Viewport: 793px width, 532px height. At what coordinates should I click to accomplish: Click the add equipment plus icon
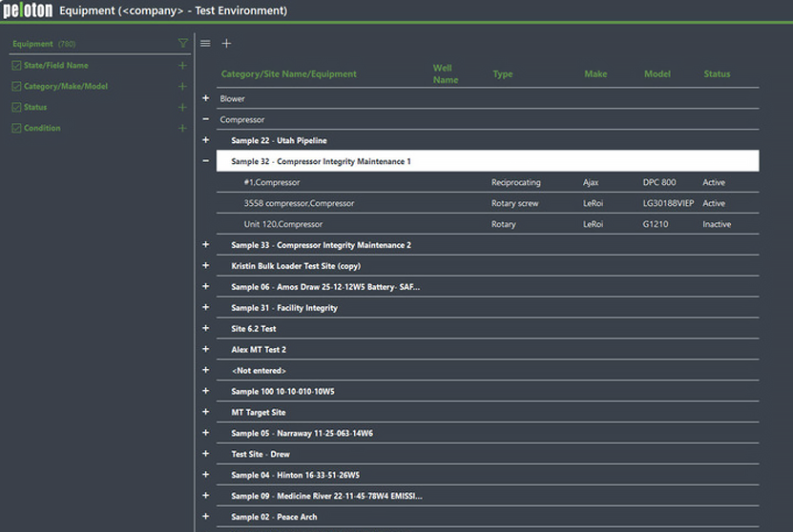click(226, 43)
